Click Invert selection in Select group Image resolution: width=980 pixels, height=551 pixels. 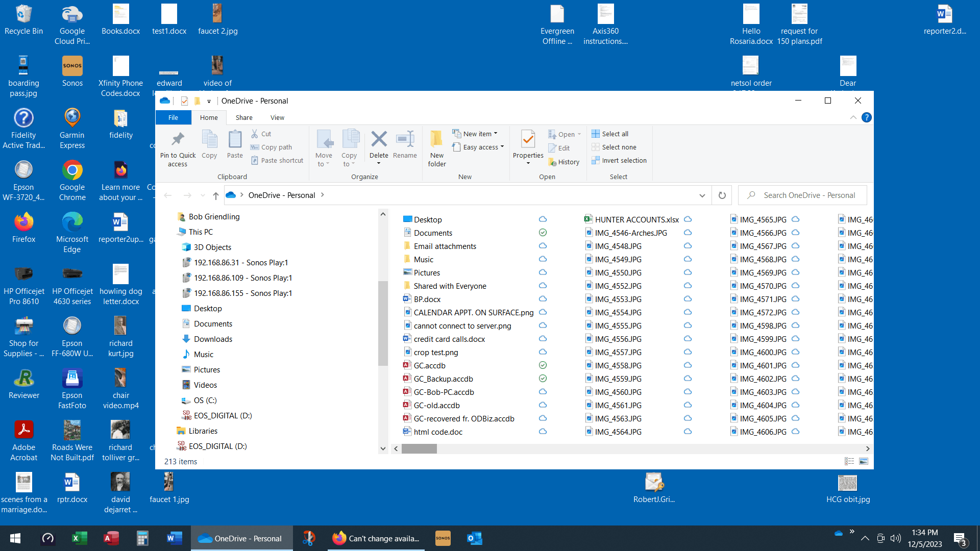coord(619,160)
